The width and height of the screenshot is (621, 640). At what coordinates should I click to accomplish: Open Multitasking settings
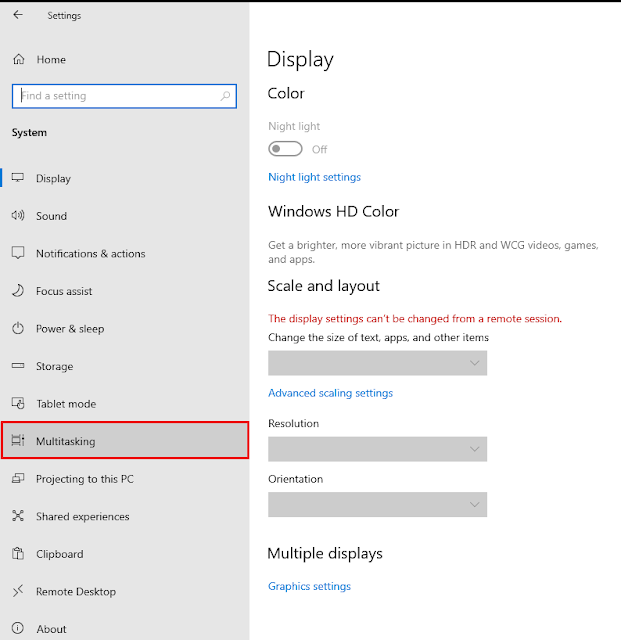tap(125, 440)
